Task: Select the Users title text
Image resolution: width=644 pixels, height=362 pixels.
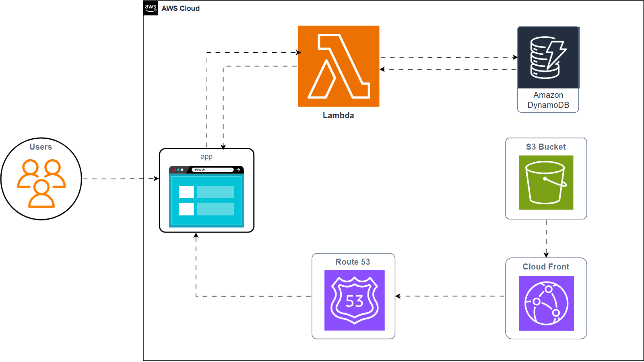Action: pyautogui.click(x=41, y=147)
